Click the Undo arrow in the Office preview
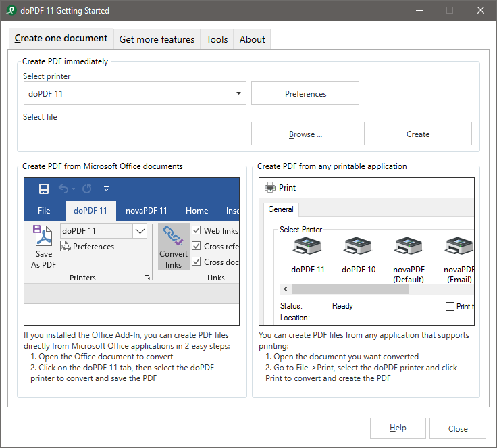The height and width of the screenshot is (448, 497). point(63,189)
